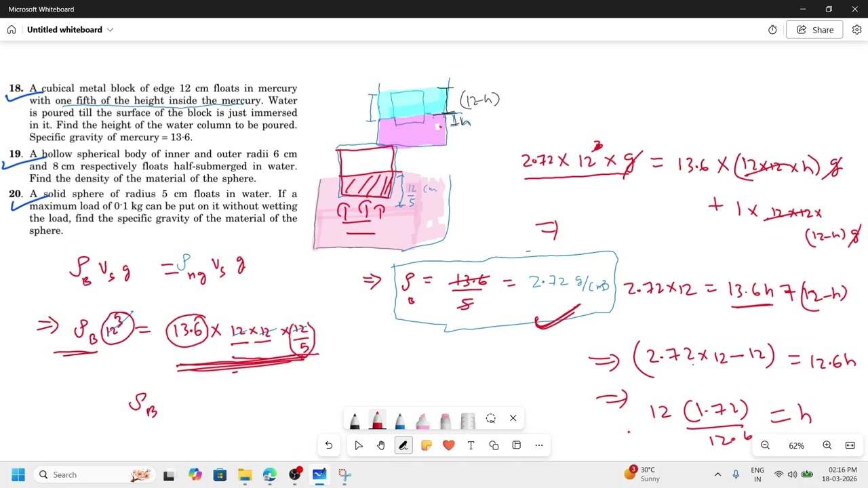
Task: Open more toolbar options
Action: 538,445
